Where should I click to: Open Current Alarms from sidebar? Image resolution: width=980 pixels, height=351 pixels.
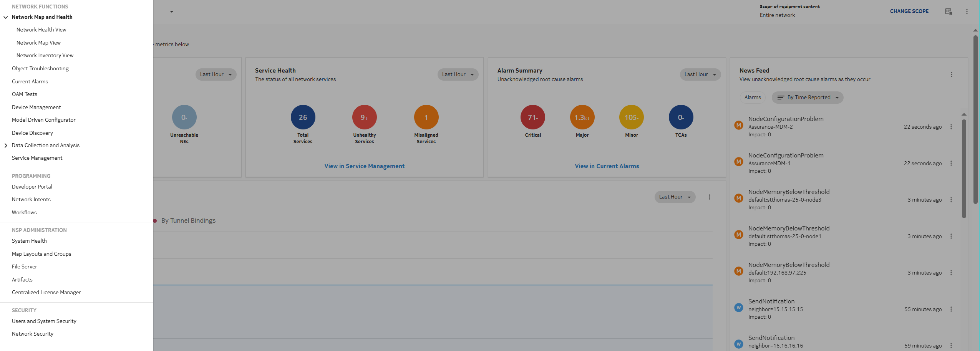30,81
